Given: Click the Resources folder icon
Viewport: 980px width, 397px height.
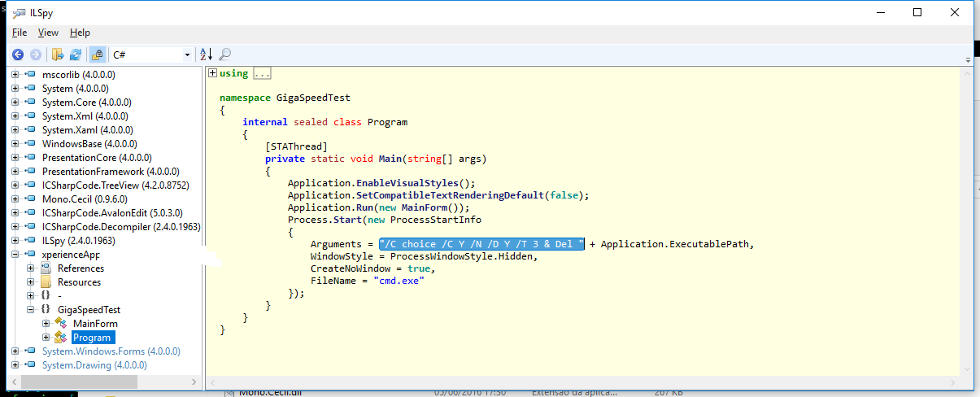Looking at the screenshot, I should point(46,282).
